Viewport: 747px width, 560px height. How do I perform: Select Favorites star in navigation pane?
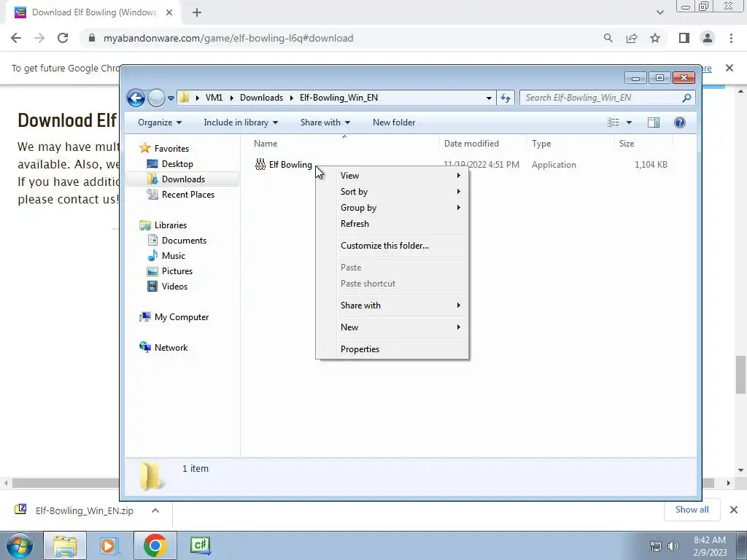tap(145, 148)
